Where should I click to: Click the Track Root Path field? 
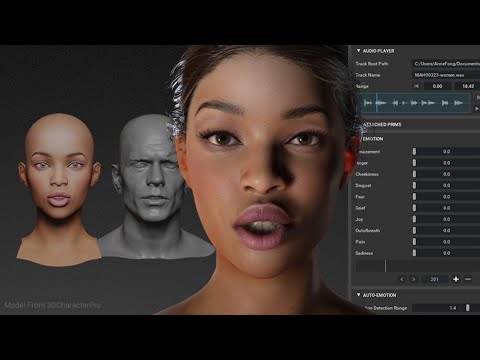tap(446, 64)
